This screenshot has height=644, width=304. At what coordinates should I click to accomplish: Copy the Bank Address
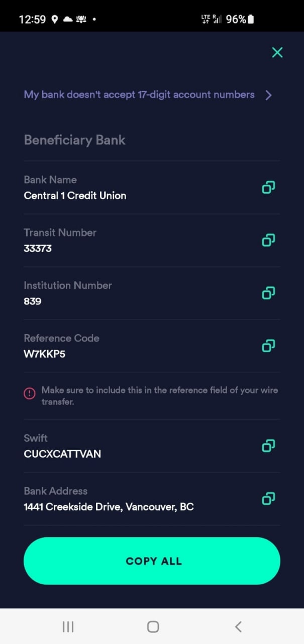coord(268,499)
